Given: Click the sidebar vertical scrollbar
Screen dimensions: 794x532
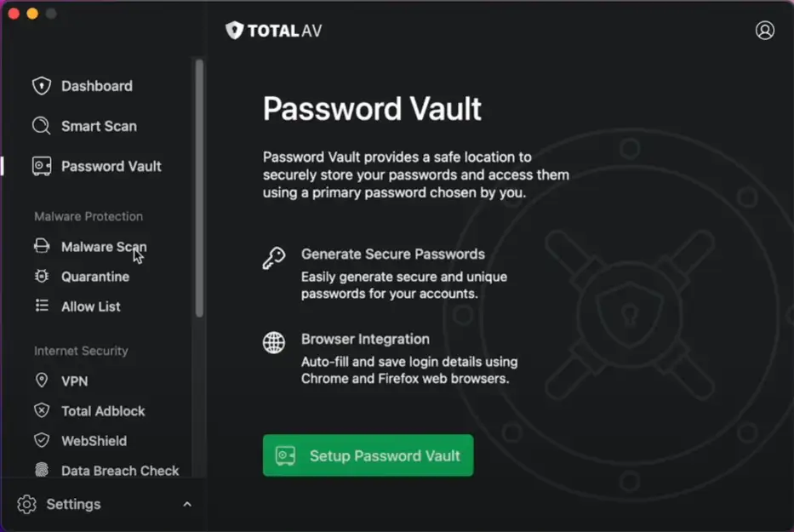Looking at the screenshot, I should click(199, 187).
